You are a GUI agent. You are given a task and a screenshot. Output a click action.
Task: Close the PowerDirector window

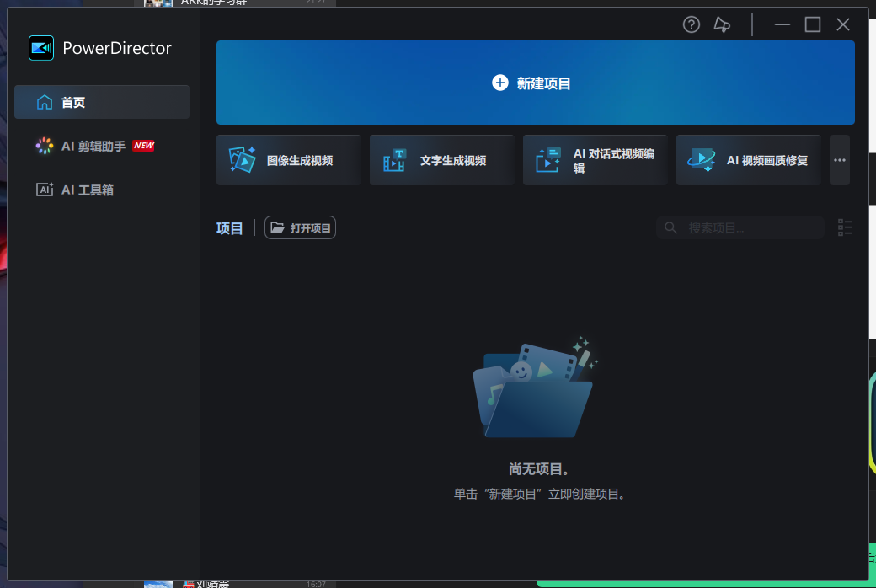843,24
